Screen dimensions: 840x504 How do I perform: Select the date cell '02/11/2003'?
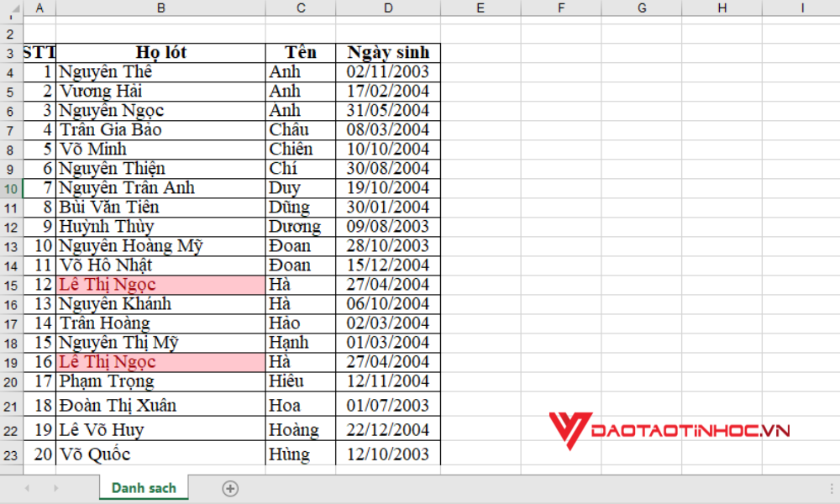[387, 71]
